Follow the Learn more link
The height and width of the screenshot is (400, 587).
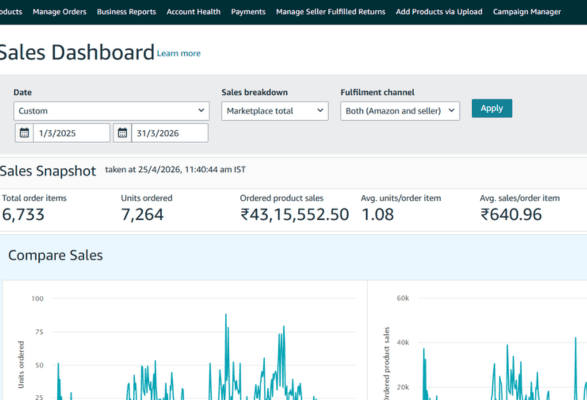point(179,54)
